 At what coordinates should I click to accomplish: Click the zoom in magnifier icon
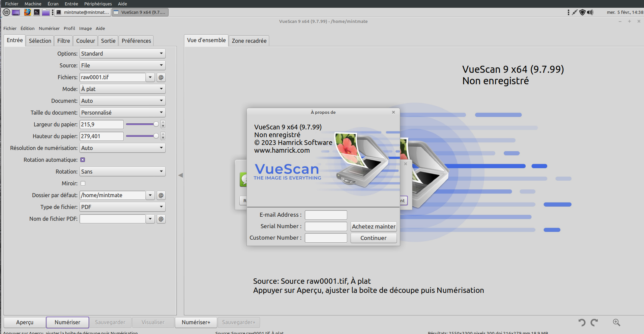click(616, 323)
